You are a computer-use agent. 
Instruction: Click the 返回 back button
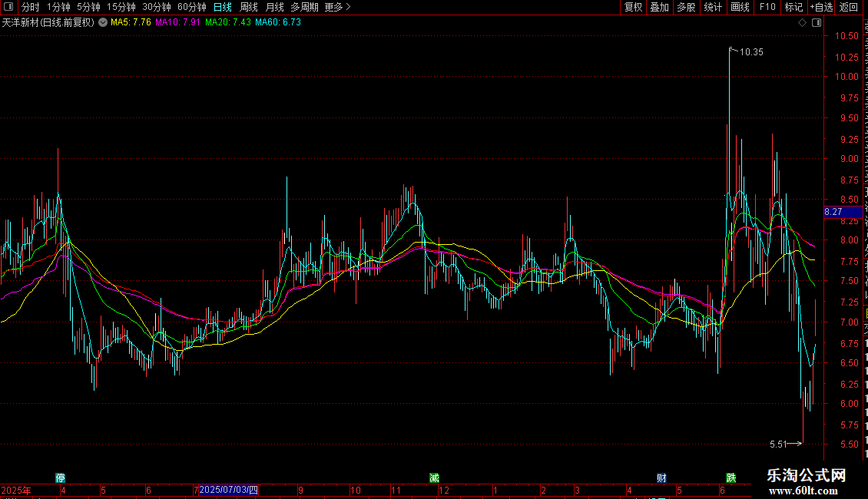pyautogui.click(x=848, y=7)
